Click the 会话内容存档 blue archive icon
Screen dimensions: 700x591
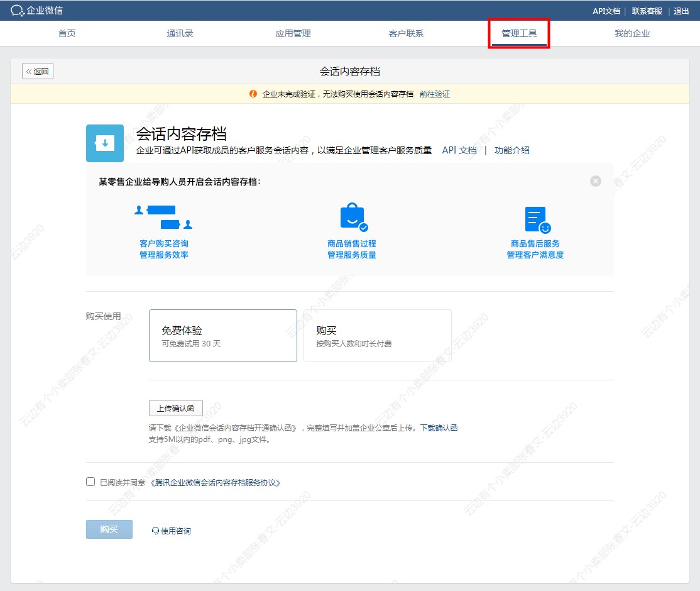click(x=104, y=143)
